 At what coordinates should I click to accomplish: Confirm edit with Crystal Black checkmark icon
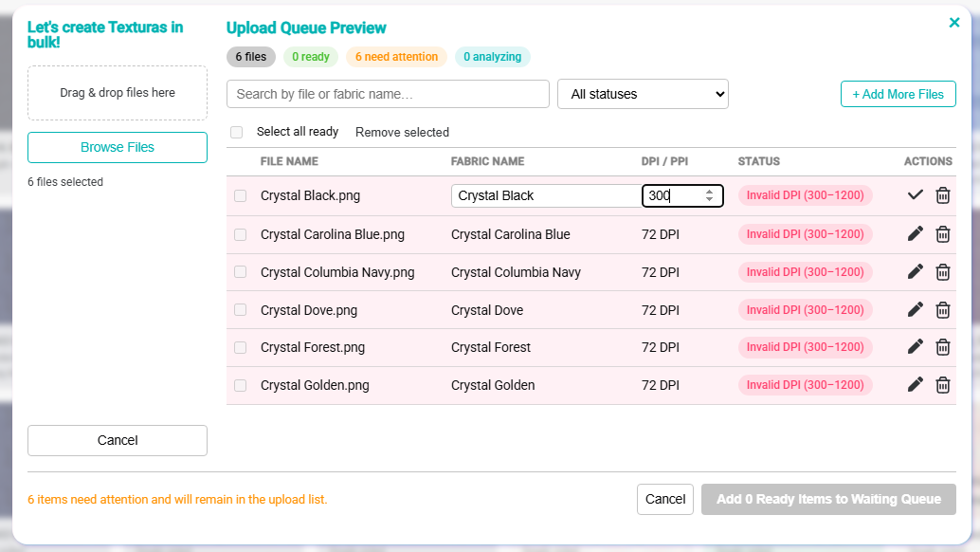point(915,195)
